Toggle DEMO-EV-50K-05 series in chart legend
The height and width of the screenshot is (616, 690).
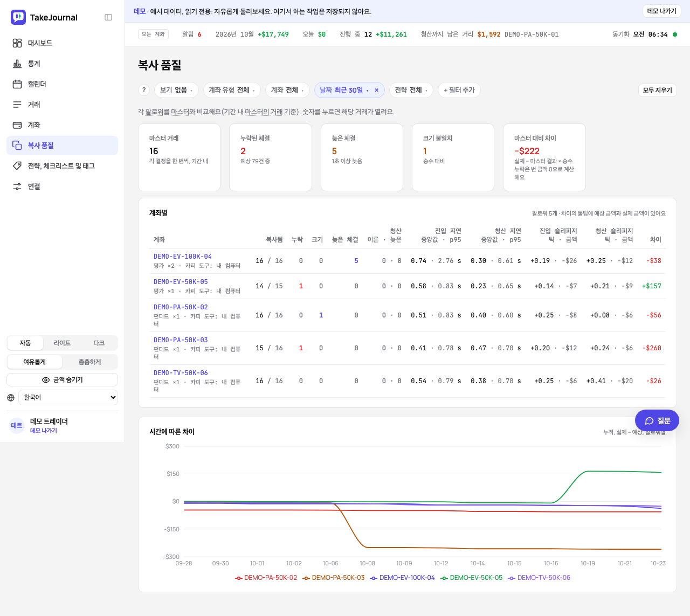[x=472, y=578]
